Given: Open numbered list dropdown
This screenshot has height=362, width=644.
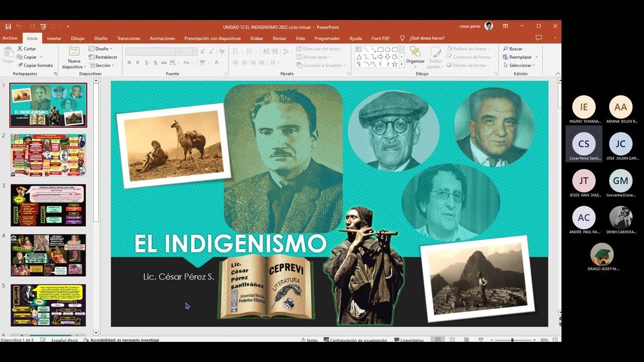Looking at the screenshot, I should pos(256,51).
